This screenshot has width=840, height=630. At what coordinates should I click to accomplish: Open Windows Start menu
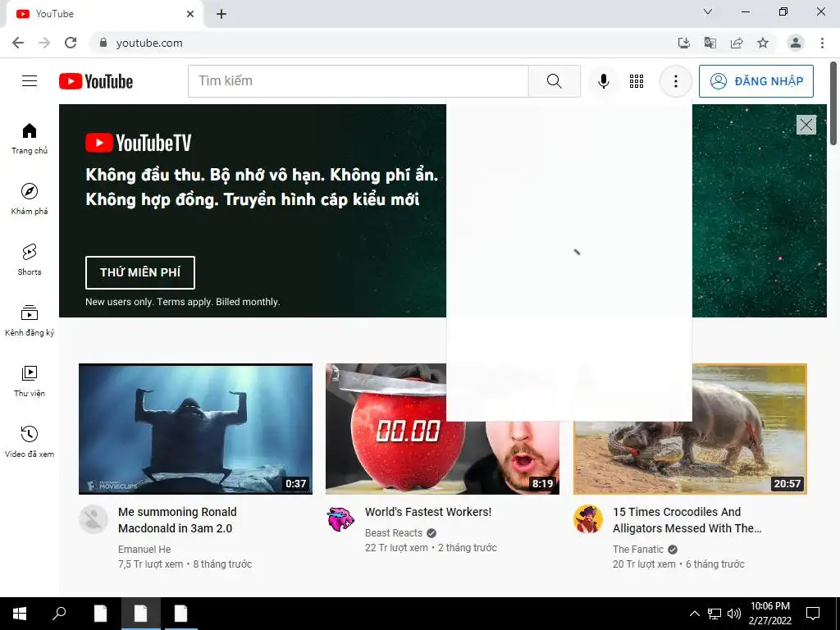click(20, 614)
